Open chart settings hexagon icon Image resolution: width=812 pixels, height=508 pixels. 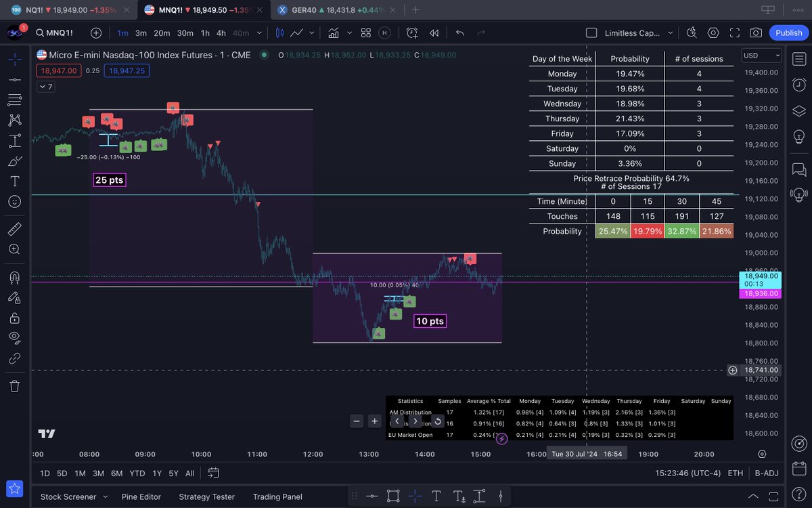click(x=713, y=33)
